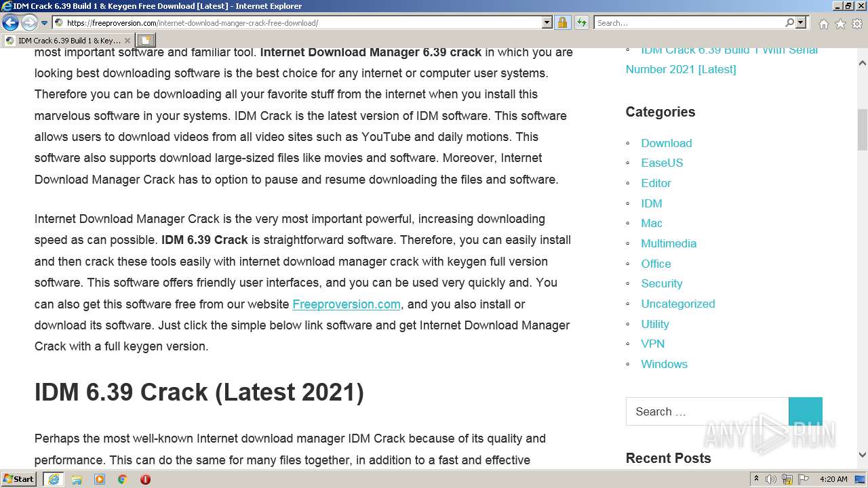The height and width of the screenshot is (488, 868).
Task: Open the Windows category
Action: coord(665,364)
